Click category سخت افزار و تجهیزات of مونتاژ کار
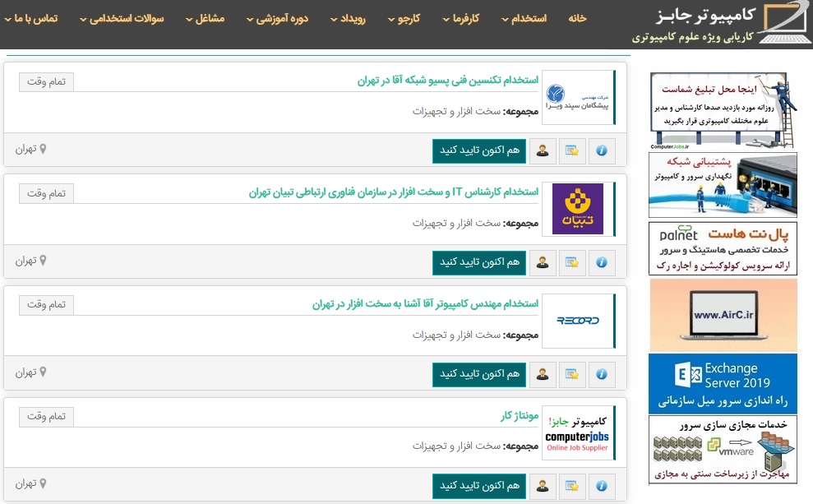The width and height of the screenshot is (813, 504). pos(457,446)
